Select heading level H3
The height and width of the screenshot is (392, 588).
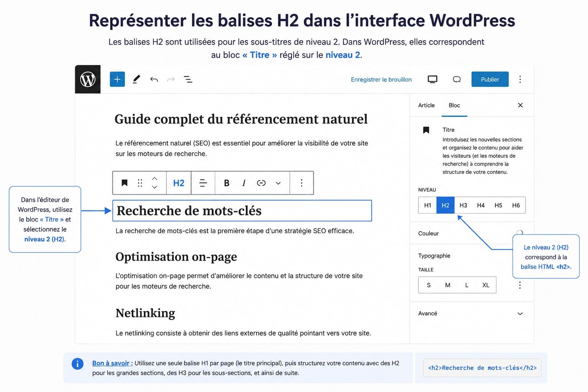[463, 205]
